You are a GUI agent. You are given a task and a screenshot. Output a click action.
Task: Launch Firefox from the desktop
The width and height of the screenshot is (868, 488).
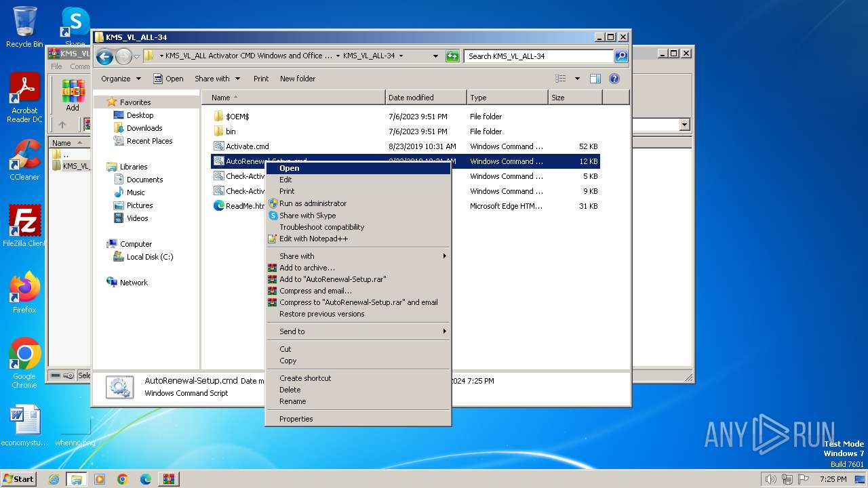(x=24, y=292)
